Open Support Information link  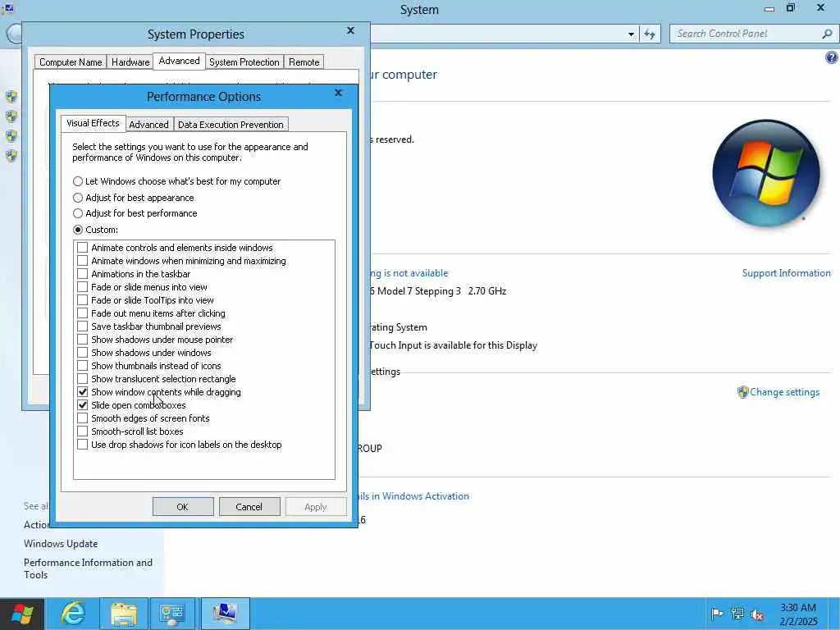coord(786,273)
